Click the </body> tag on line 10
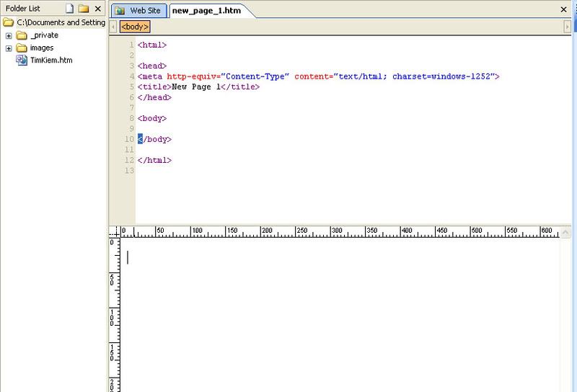This screenshot has width=577, height=392. 154,139
